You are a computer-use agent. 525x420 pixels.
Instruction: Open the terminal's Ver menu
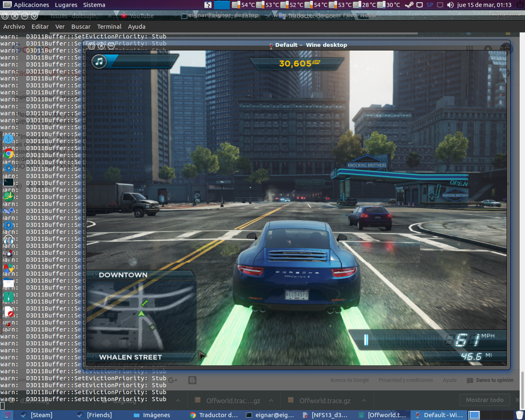(x=60, y=27)
